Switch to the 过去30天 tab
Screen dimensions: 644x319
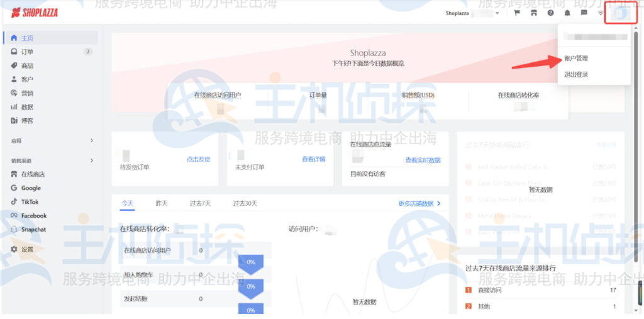click(245, 203)
